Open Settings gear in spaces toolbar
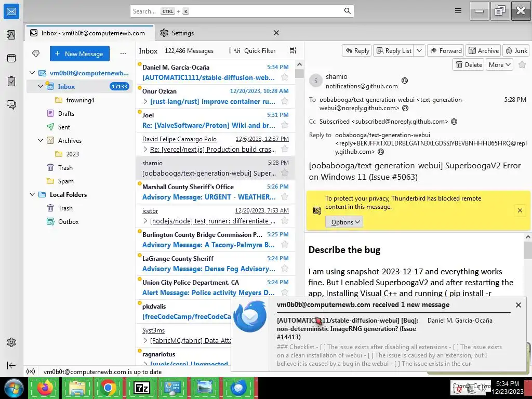 pos(11,342)
